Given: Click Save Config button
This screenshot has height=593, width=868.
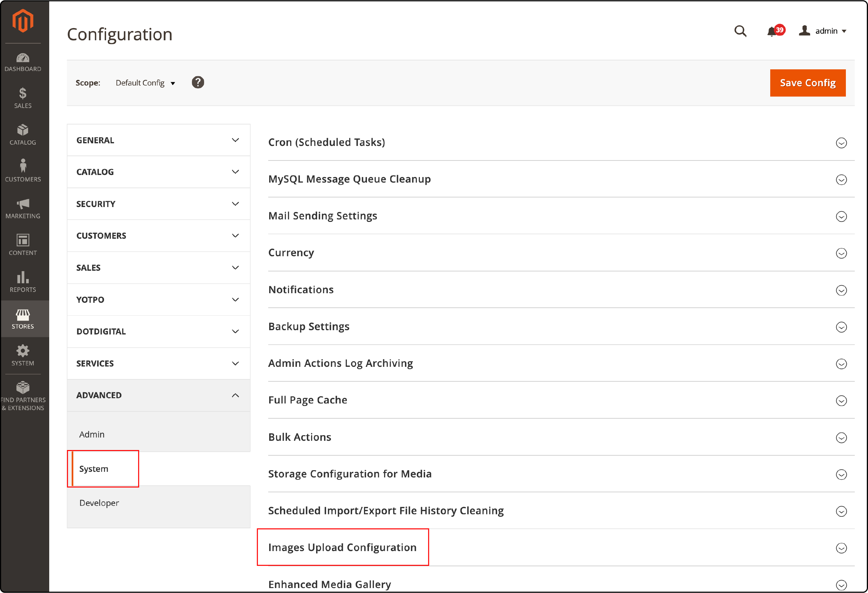Looking at the screenshot, I should 807,83.
